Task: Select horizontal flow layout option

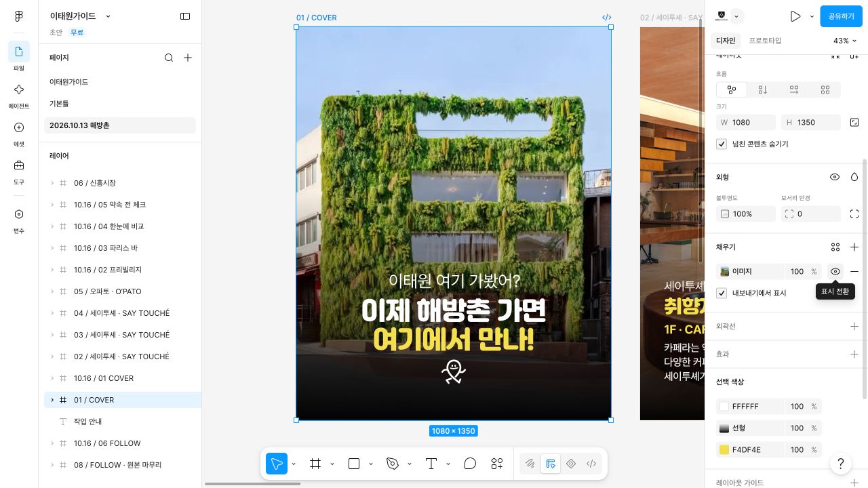Action: [x=794, y=89]
